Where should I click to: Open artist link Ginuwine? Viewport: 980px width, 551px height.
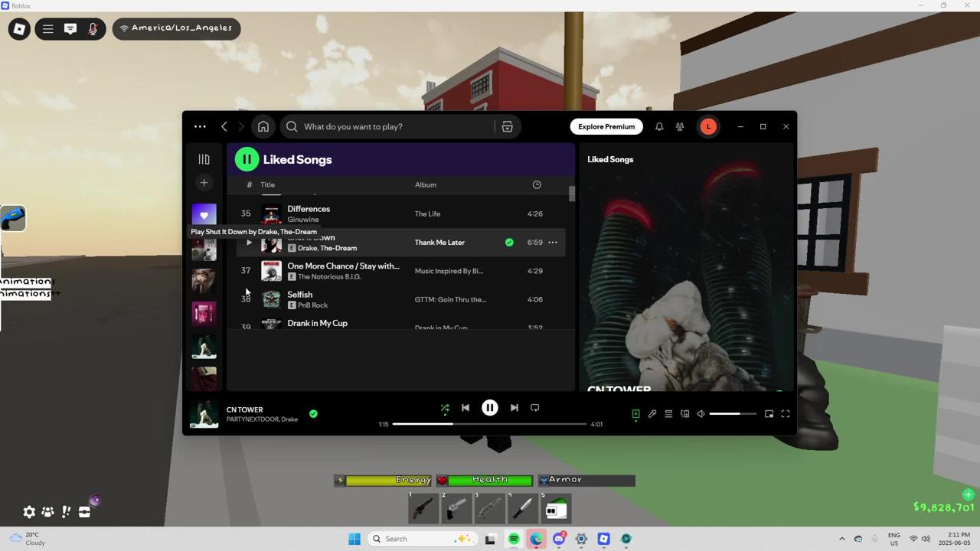tap(303, 220)
